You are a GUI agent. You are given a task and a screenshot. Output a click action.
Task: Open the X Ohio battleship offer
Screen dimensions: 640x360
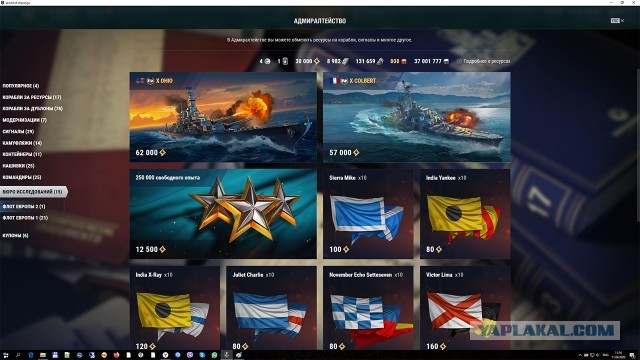223,117
